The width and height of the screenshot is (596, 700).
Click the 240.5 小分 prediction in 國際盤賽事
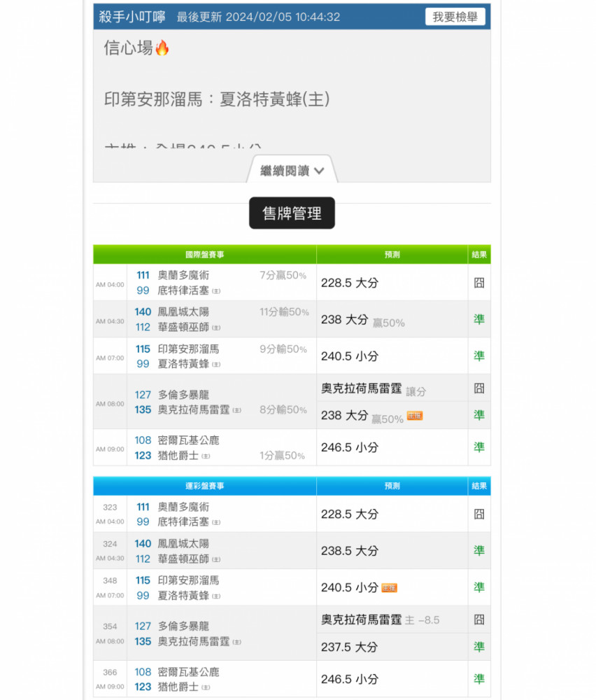click(350, 356)
